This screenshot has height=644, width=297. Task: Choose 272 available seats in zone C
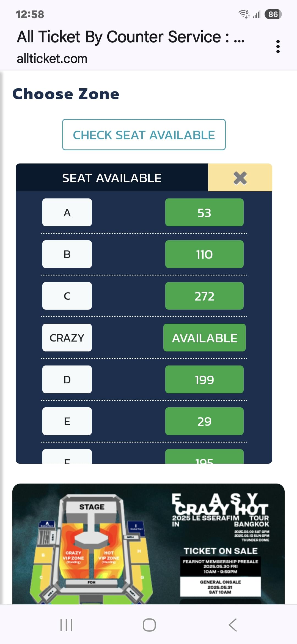point(204,296)
